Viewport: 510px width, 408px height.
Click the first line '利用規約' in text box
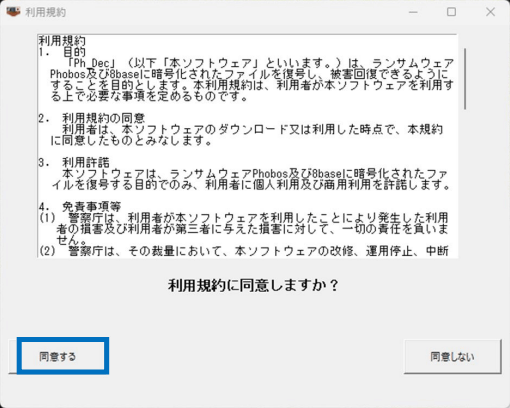(x=62, y=41)
